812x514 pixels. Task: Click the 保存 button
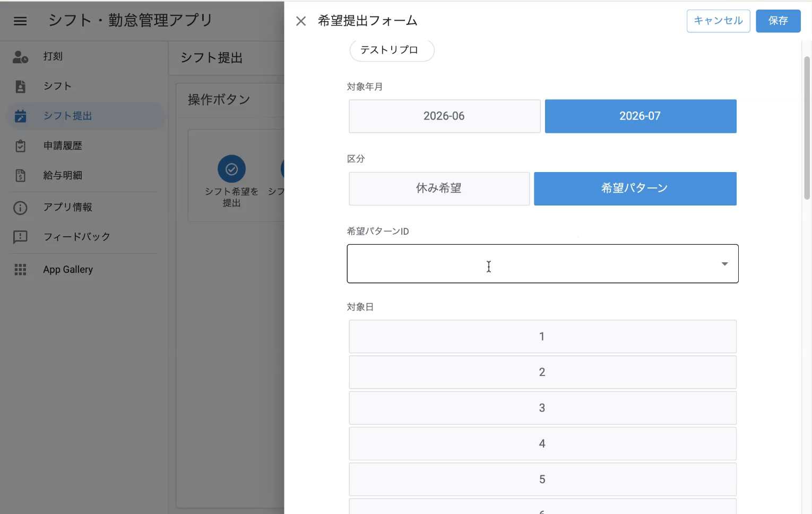tap(778, 21)
